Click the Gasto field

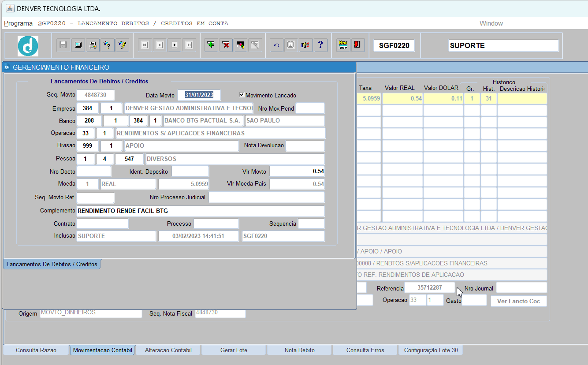474,300
